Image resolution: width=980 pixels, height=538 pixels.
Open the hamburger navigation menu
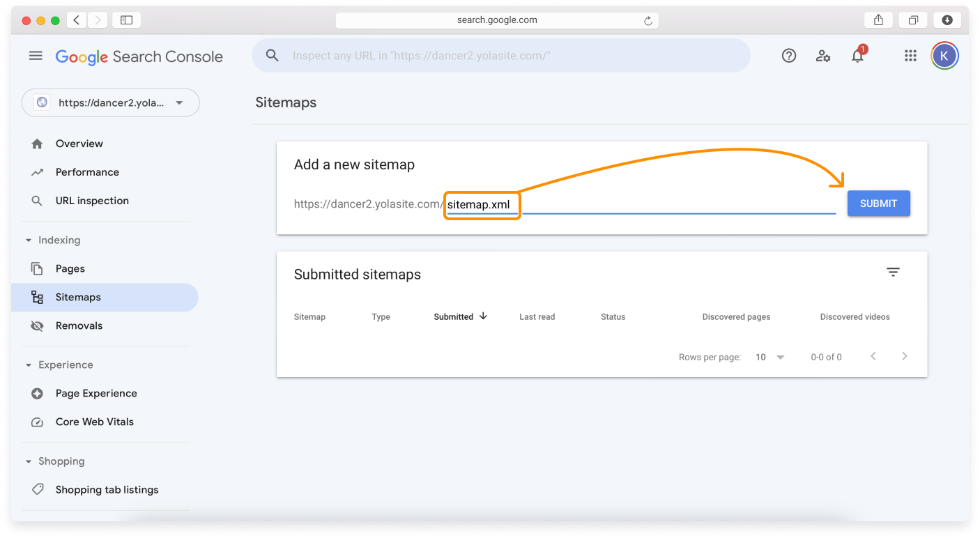(36, 55)
